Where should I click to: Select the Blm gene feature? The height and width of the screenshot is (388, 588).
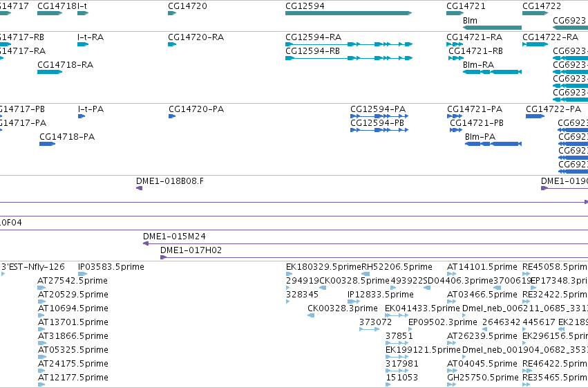coord(492,28)
